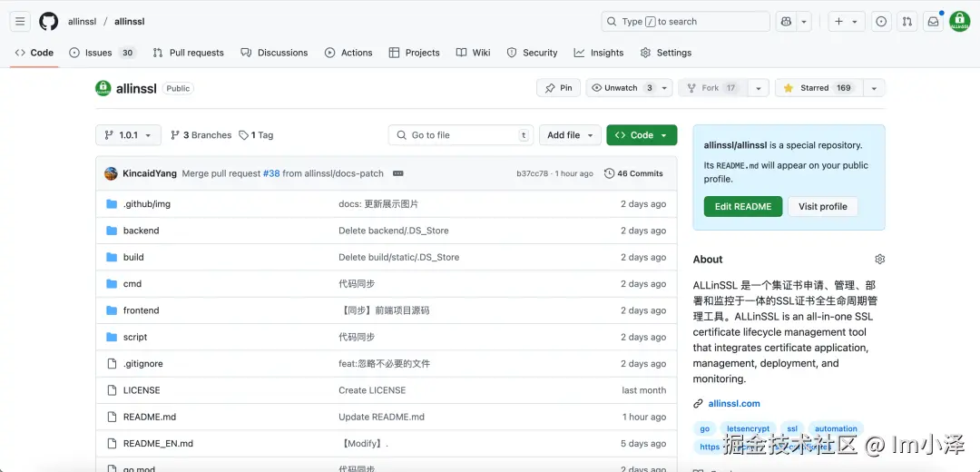Switch to the Code tab
The height and width of the screenshot is (472, 980).
pyautogui.click(x=34, y=53)
